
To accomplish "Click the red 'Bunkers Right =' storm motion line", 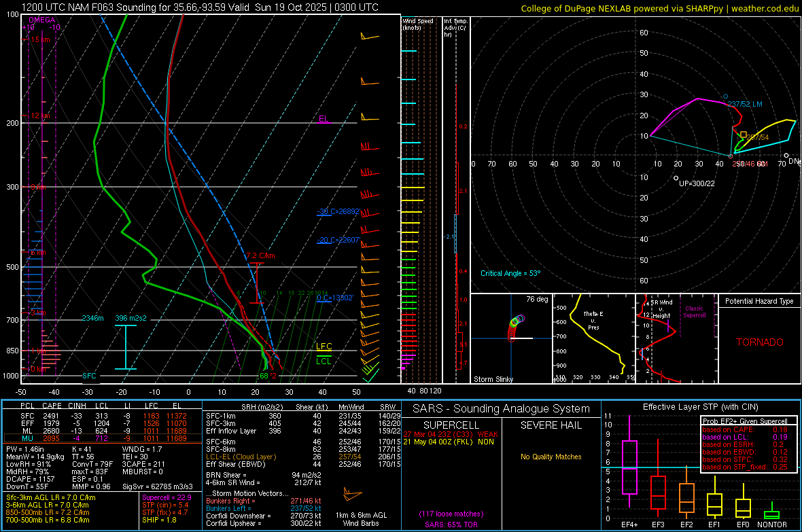I will coord(264,501).
